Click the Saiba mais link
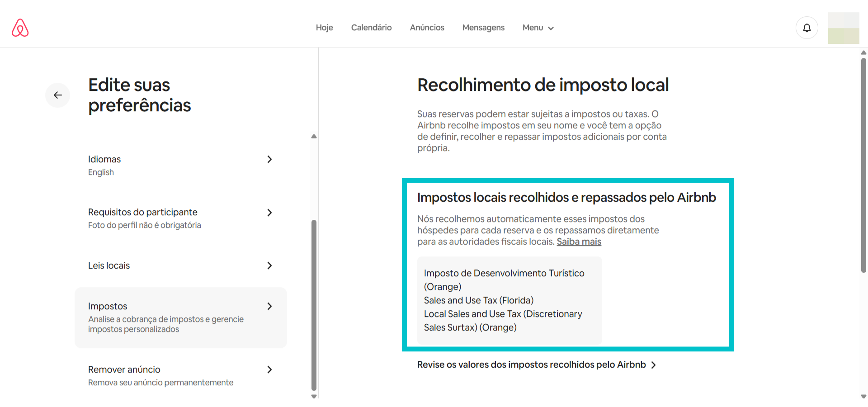 tap(579, 242)
